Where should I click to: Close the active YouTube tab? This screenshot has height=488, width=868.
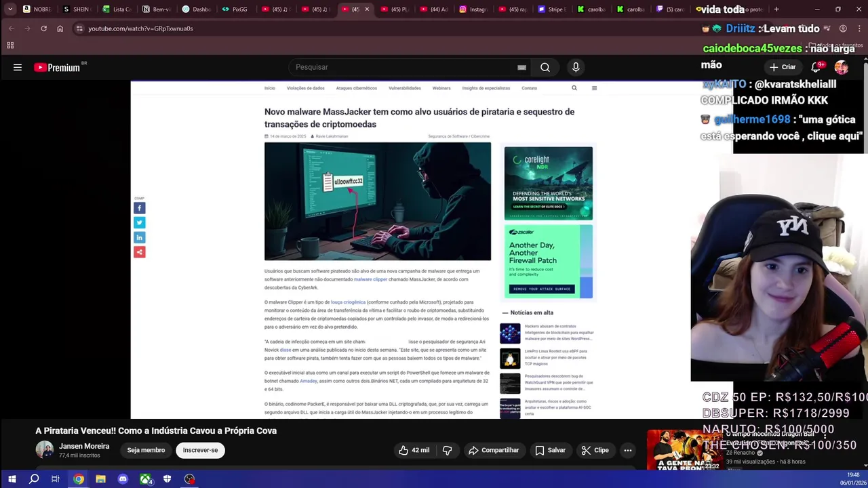[367, 9]
